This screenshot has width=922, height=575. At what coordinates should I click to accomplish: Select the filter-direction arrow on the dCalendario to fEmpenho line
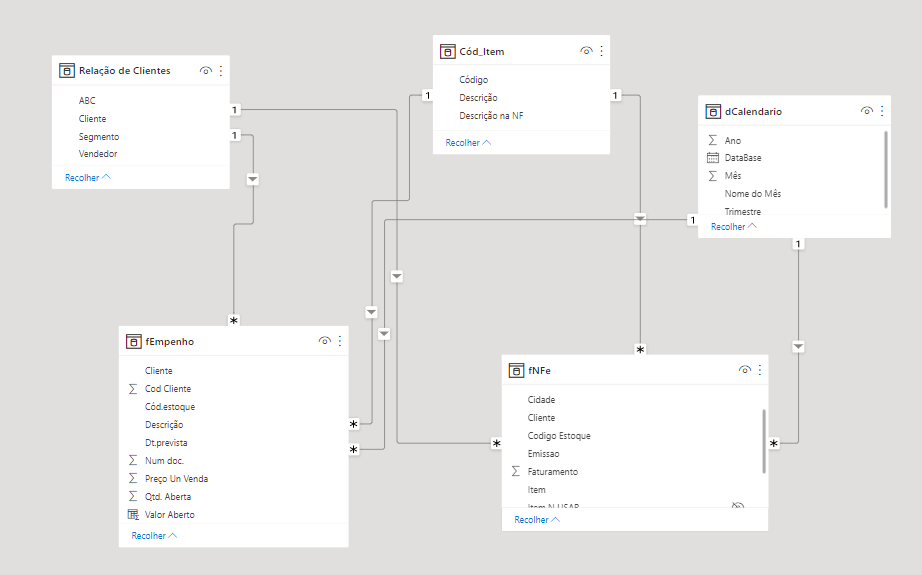[384, 333]
